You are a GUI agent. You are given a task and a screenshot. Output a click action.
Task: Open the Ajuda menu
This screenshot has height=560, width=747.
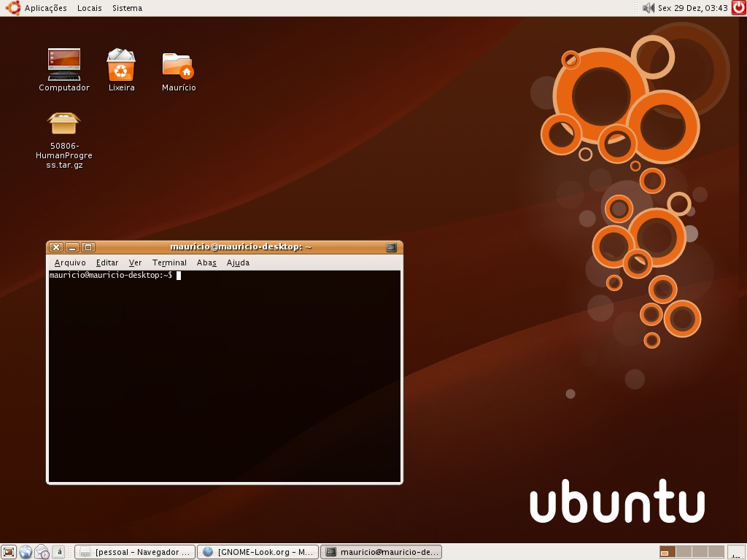[238, 262]
